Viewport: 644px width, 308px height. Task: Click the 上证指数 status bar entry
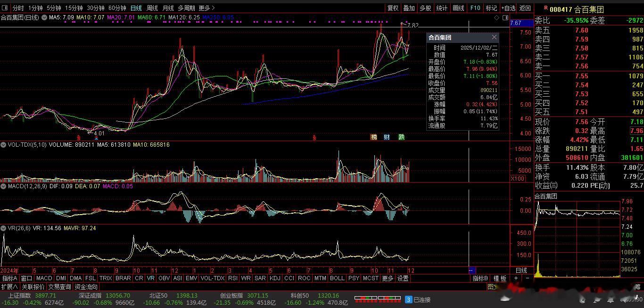point(33,299)
